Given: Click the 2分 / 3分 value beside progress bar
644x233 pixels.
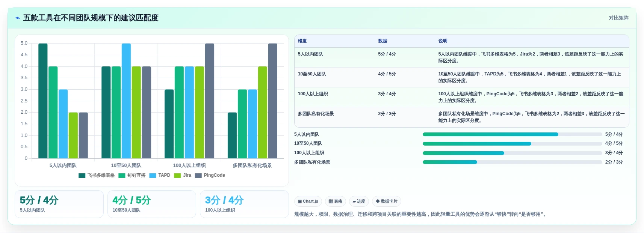Looking at the screenshot, I should click(x=614, y=162).
